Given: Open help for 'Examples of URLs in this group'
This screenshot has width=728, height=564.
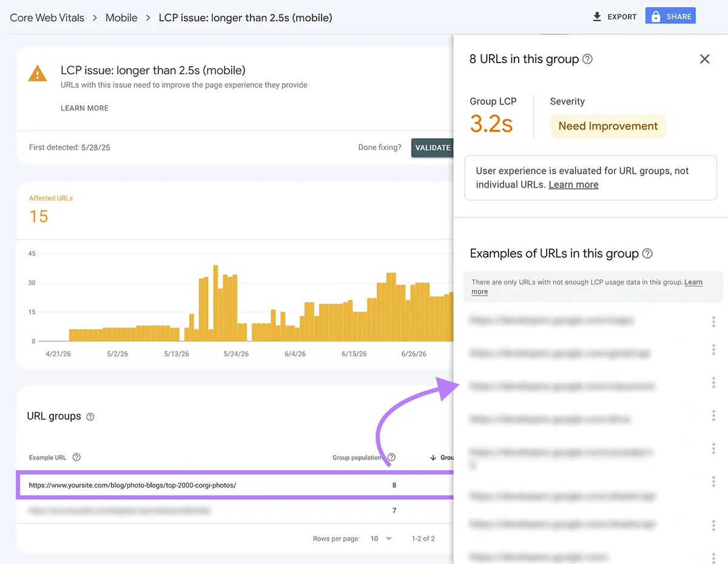Looking at the screenshot, I should point(647,254).
